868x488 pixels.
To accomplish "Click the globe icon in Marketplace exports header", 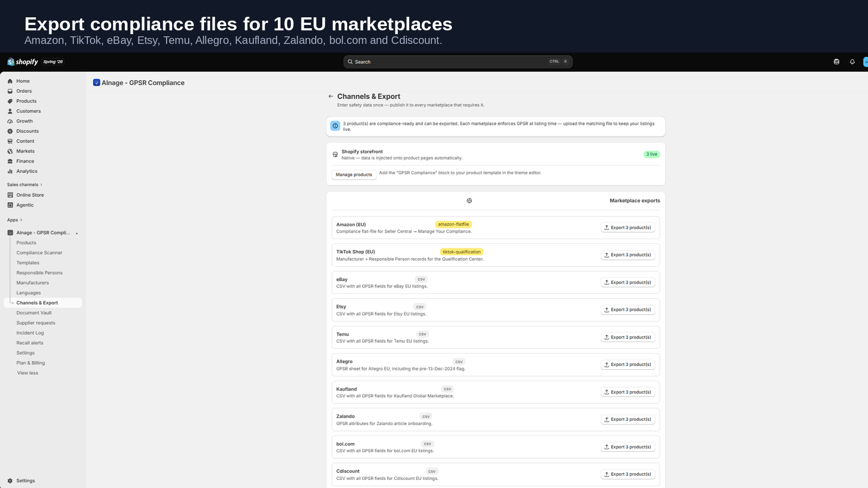I will point(469,201).
